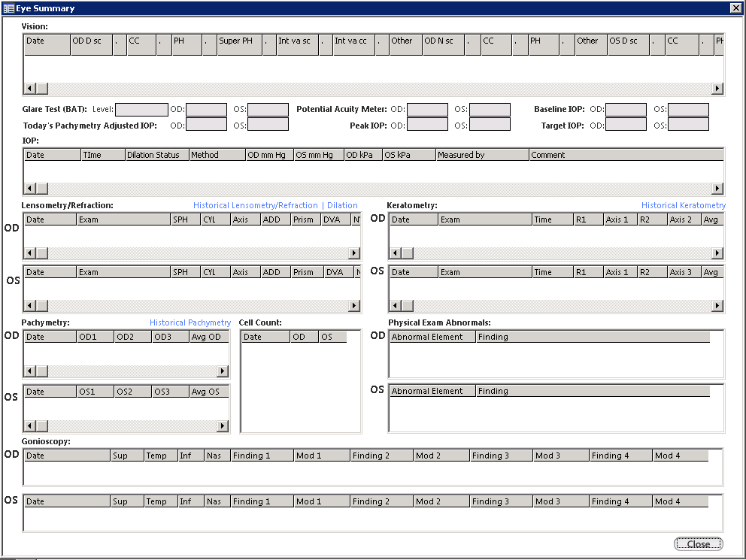Screen dimensions: 746x560
Task: Open Historical Keratometry link
Action: click(683, 205)
